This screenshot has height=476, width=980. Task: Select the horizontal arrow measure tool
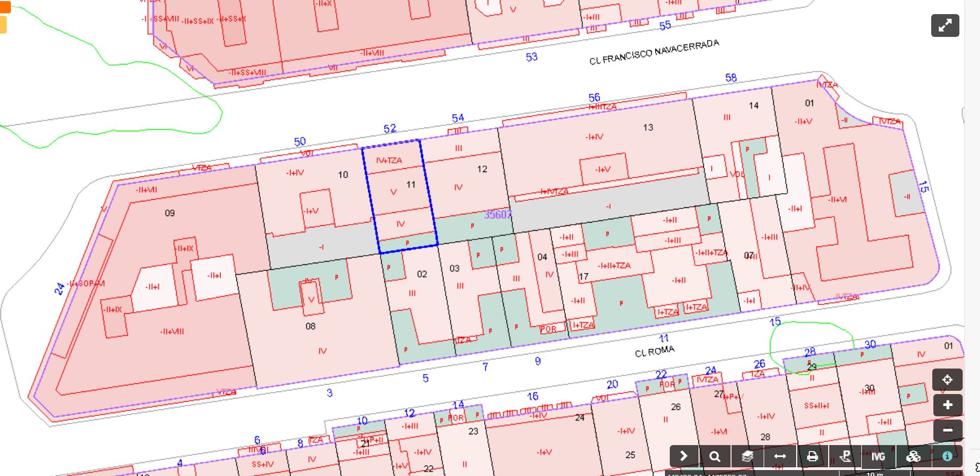(x=779, y=456)
